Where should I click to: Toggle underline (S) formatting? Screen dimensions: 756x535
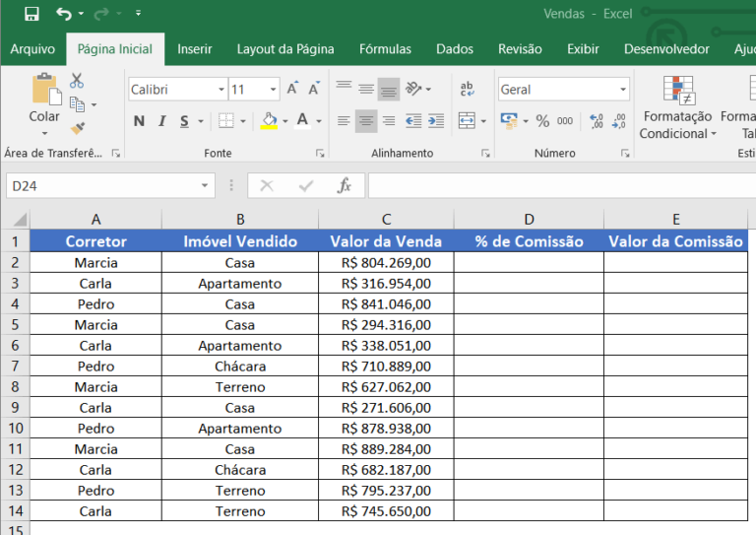tap(184, 121)
